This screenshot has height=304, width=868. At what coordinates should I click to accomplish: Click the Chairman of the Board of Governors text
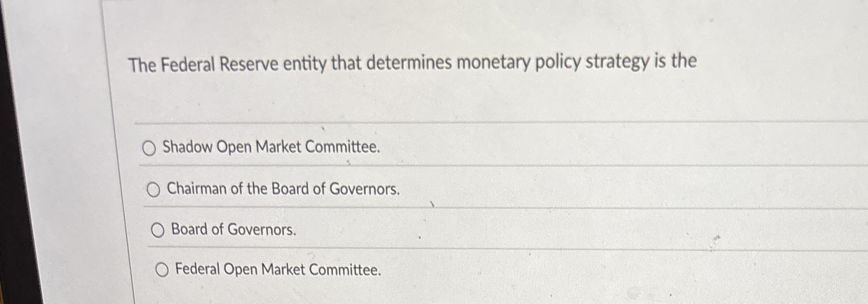(x=283, y=189)
